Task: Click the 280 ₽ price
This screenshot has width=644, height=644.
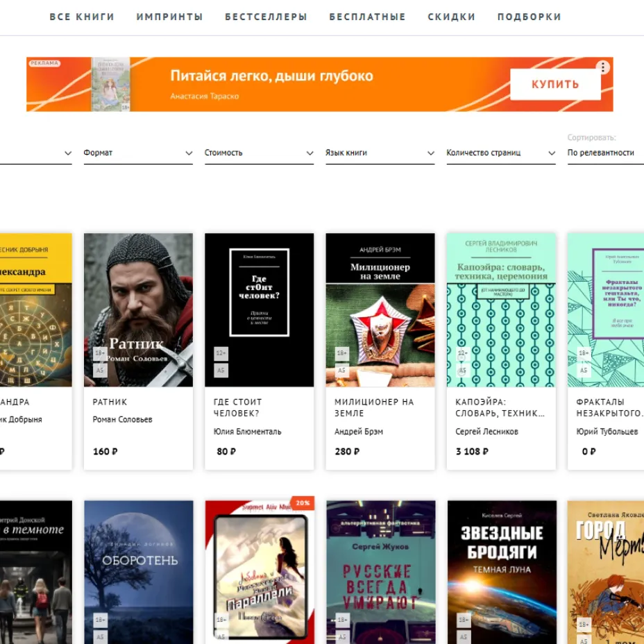Action: click(347, 451)
